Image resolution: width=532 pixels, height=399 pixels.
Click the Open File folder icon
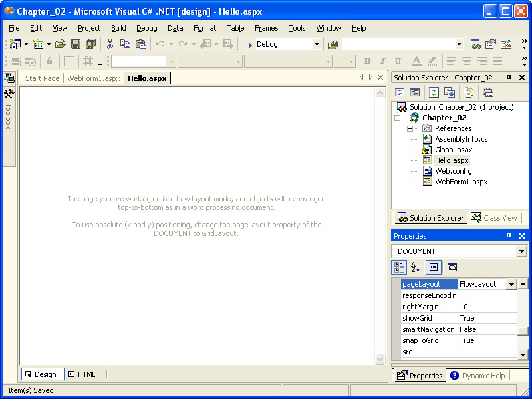60,44
